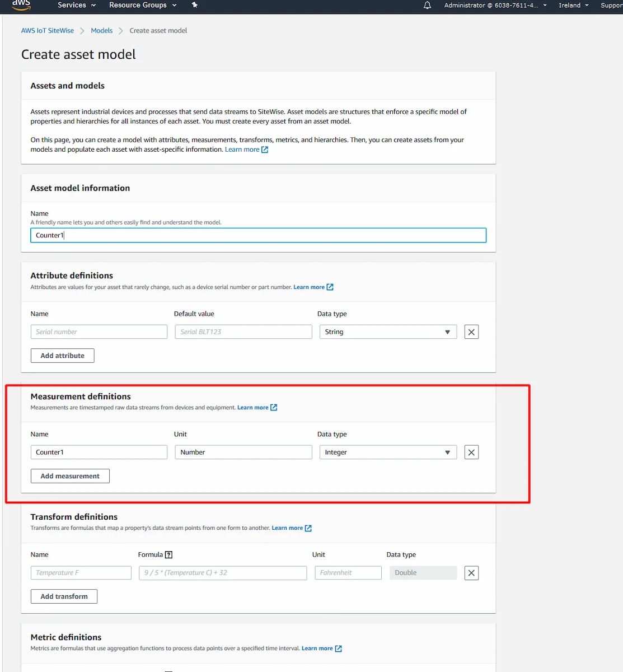This screenshot has width=623, height=672.
Task: Open Learn more in Assets and models
Action: (242, 150)
